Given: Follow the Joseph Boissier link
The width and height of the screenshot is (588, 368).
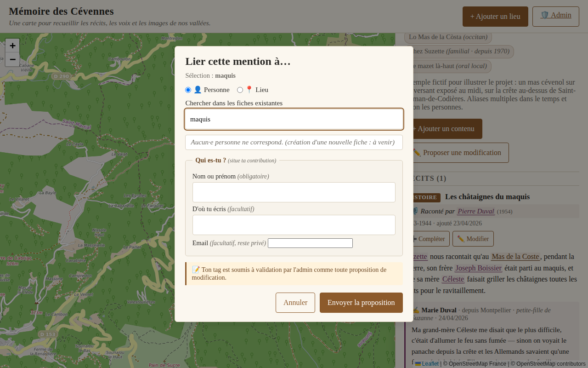Looking at the screenshot, I should point(478,268).
